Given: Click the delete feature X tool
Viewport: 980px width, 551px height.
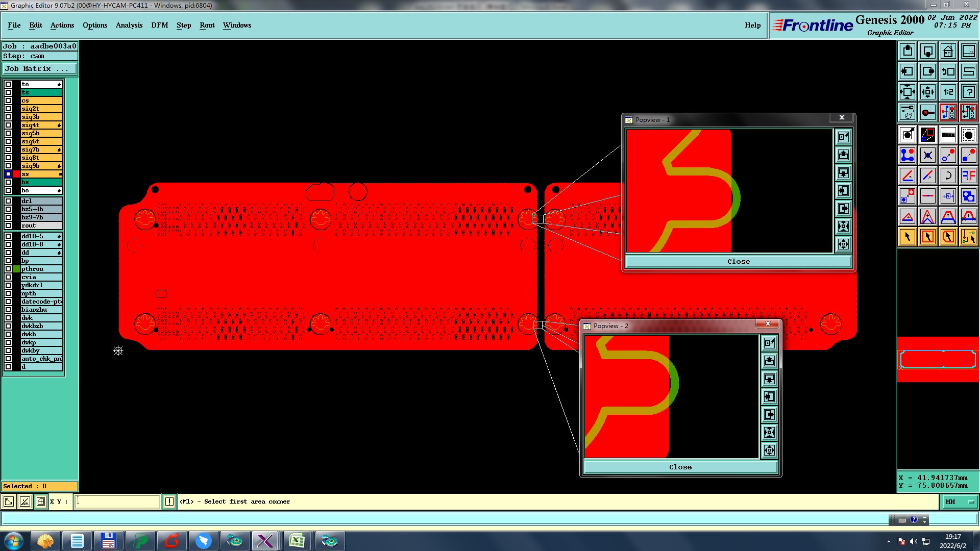Looking at the screenshot, I should click(x=927, y=155).
